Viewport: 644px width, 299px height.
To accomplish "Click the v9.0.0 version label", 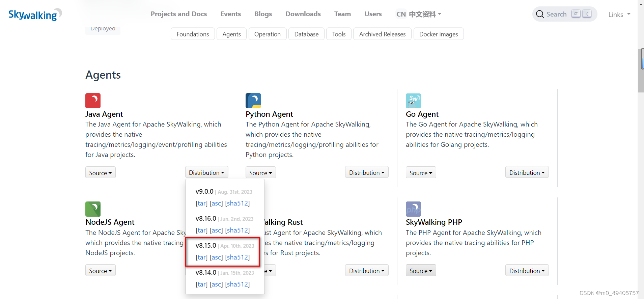I will (x=204, y=191).
